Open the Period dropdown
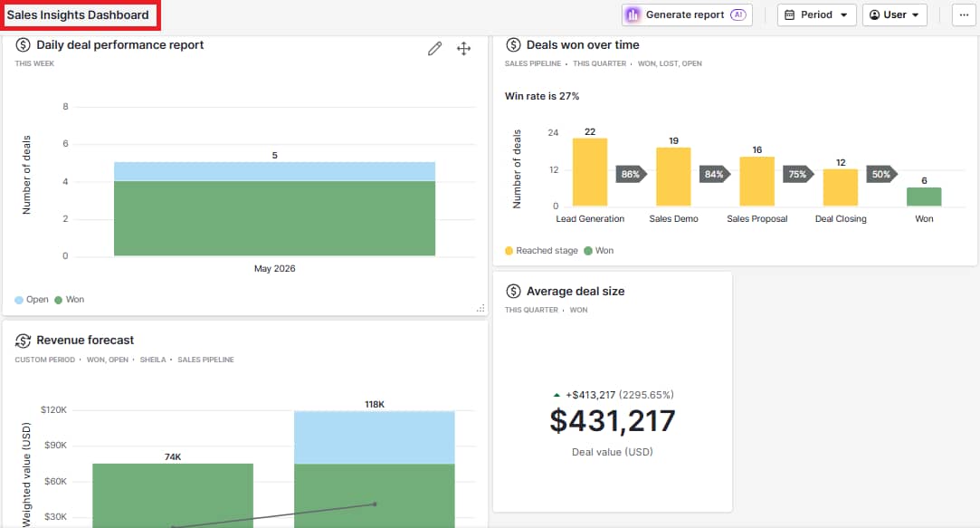 click(x=815, y=15)
